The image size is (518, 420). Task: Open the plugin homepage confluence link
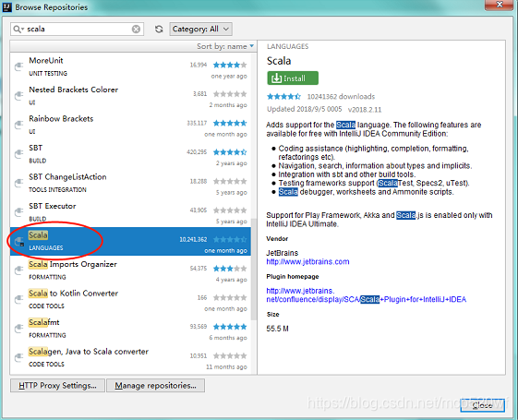point(366,295)
